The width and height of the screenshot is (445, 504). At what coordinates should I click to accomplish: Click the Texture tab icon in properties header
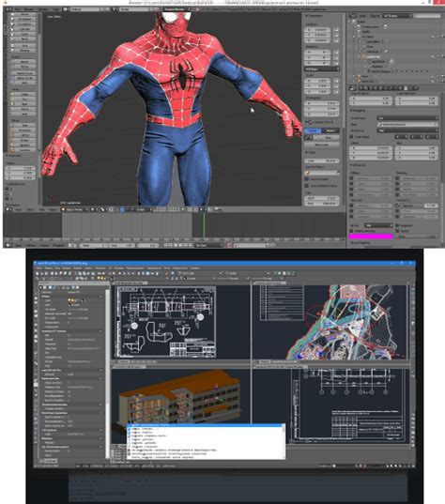tap(407, 87)
